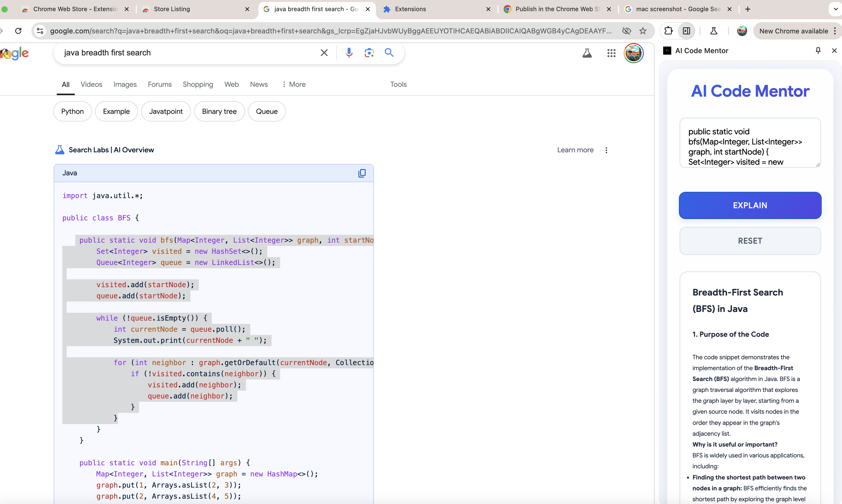
Task: Switch to the Images results tab
Action: click(125, 84)
